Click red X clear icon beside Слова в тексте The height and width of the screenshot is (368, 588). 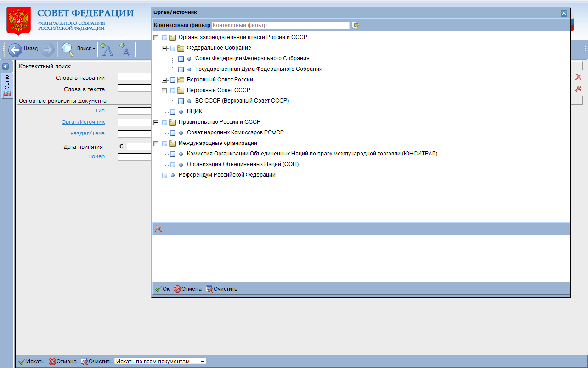click(x=578, y=88)
